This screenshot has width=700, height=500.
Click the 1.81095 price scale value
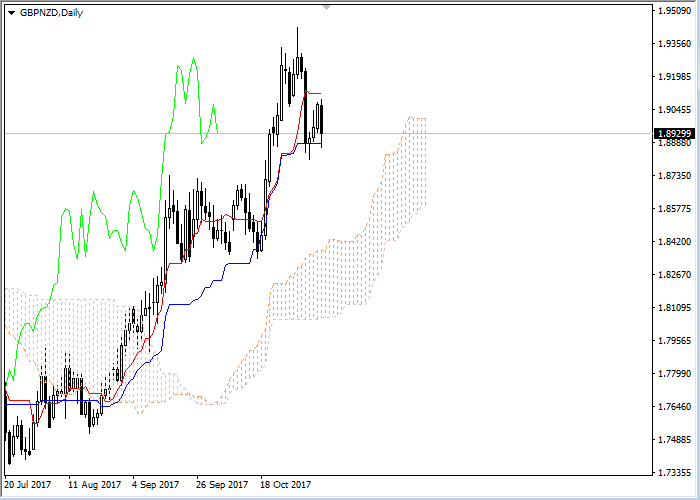tap(674, 308)
